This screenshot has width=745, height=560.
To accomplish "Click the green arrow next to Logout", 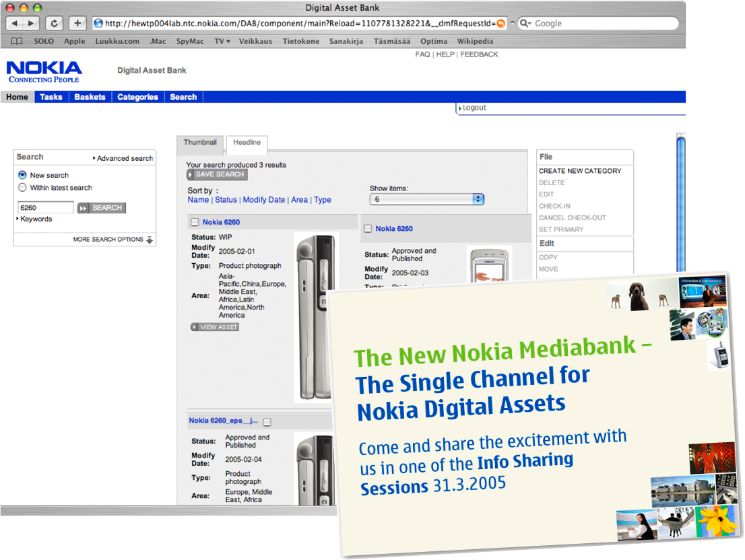I will click(460, 108).
